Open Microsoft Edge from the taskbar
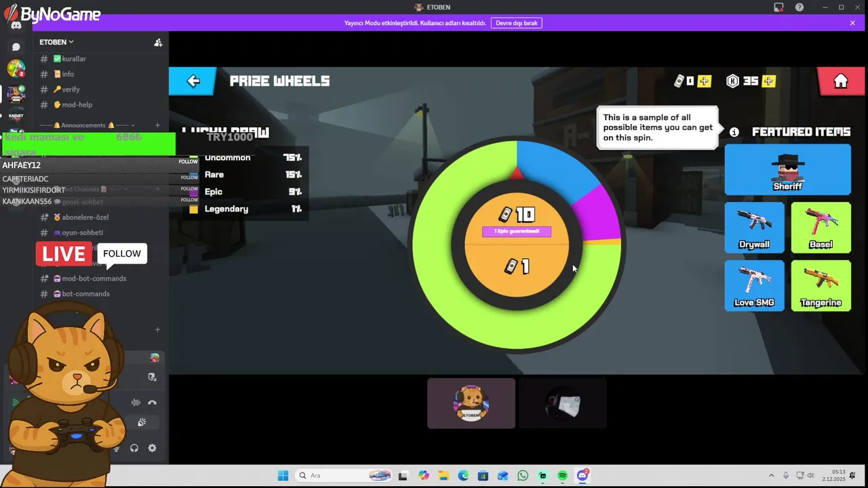 click(x=463, y=476)
